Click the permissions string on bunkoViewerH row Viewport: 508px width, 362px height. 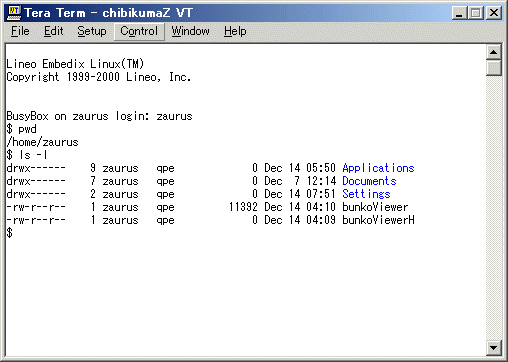36,220
